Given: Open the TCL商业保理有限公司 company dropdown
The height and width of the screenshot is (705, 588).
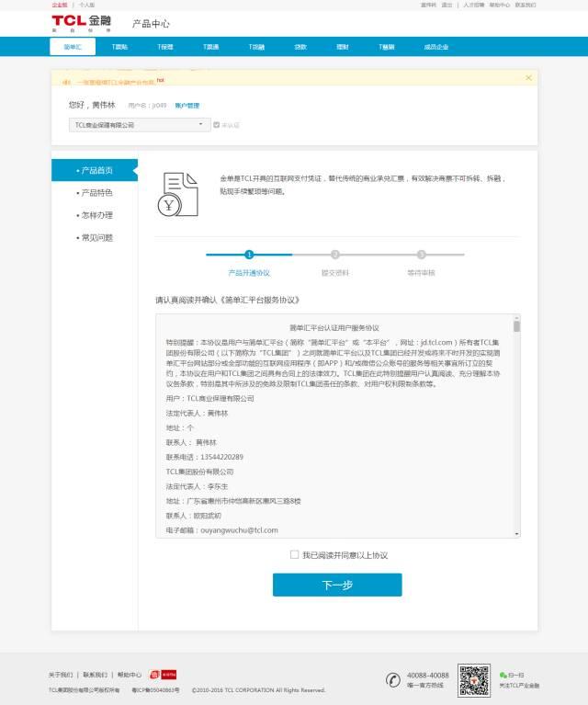Looking at the screenshot, I should click(x=140, y=124).
